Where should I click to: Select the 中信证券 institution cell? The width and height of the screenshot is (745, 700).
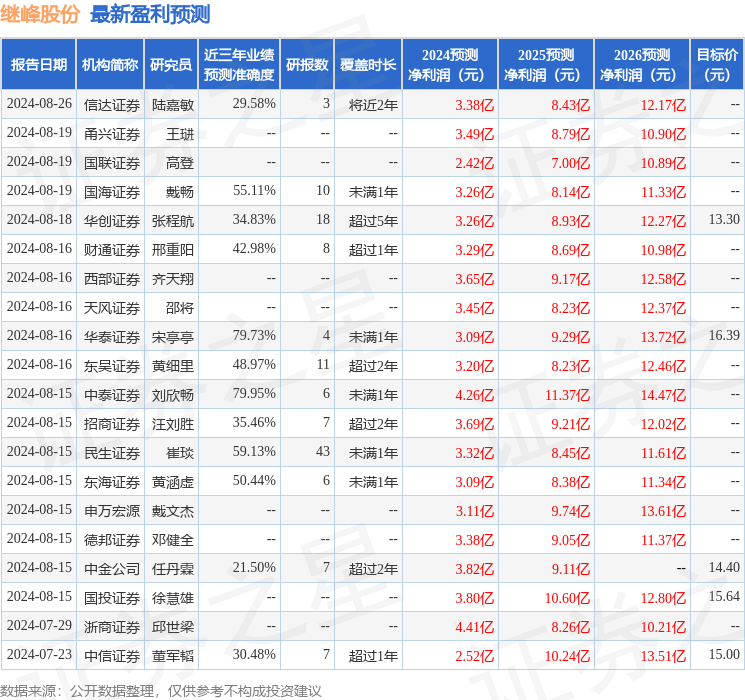(x=112, y=656)
